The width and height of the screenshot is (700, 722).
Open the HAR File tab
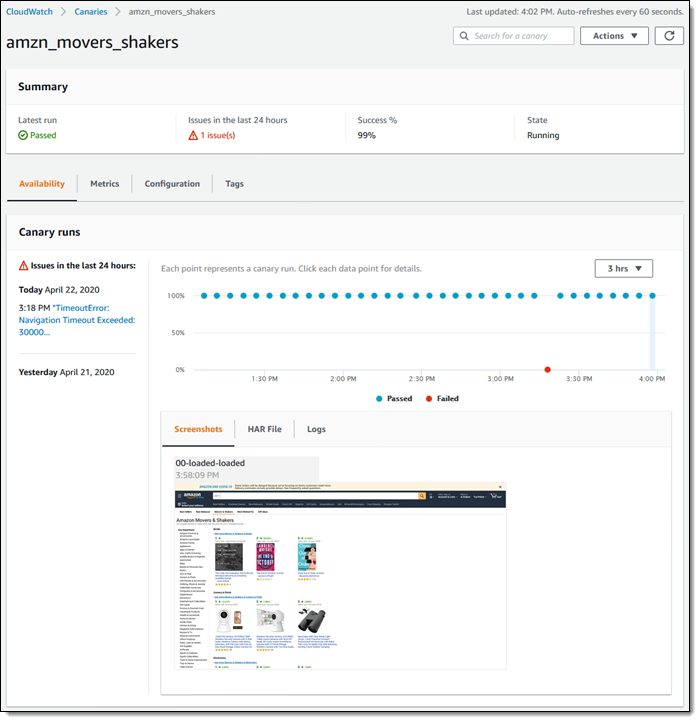pyautogui.click(x=264, y=429)
